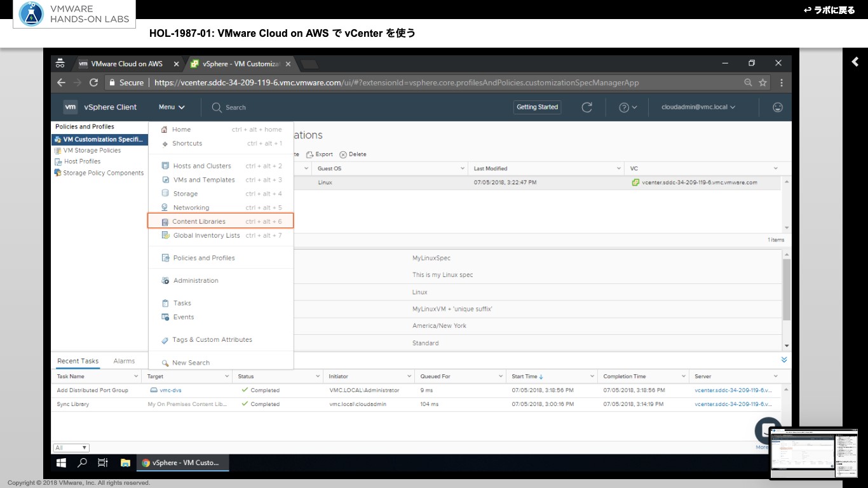The height and width of the screenshot is (488, 868).
Task: Click the Global Inventory Lists icon
Action: 165,235
